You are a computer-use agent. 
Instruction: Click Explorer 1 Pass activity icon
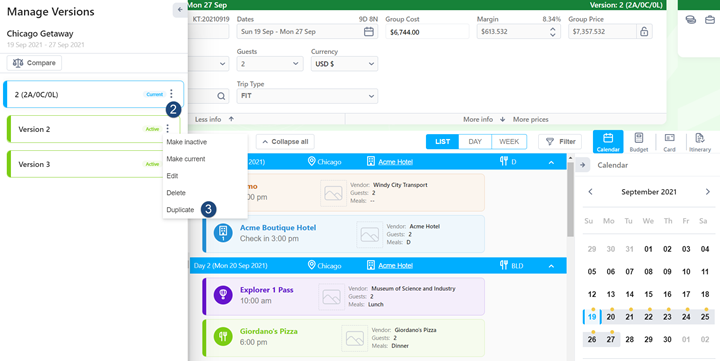click(223, 295)
